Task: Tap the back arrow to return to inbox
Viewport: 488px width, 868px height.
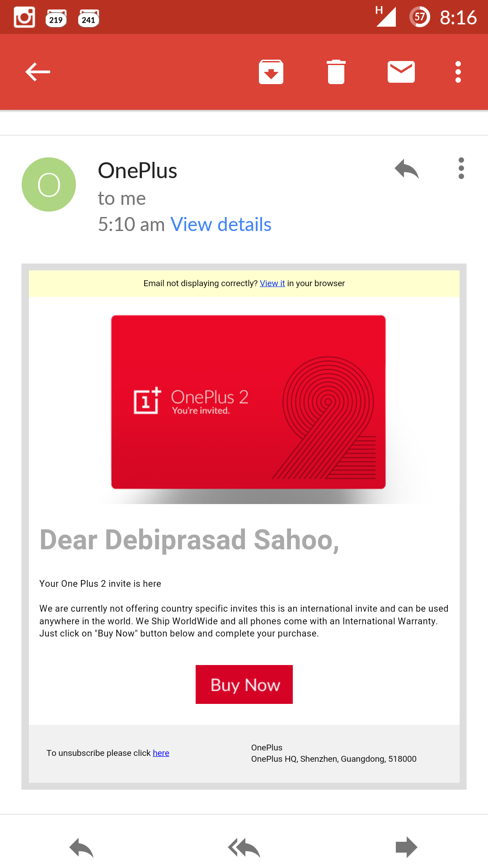Action: [x=38, y=72]
